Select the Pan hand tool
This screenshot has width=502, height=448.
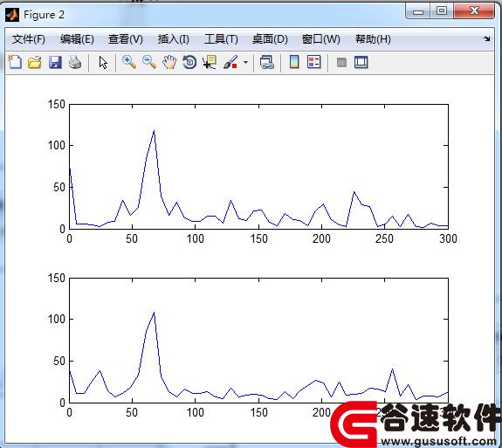[169, 62]
